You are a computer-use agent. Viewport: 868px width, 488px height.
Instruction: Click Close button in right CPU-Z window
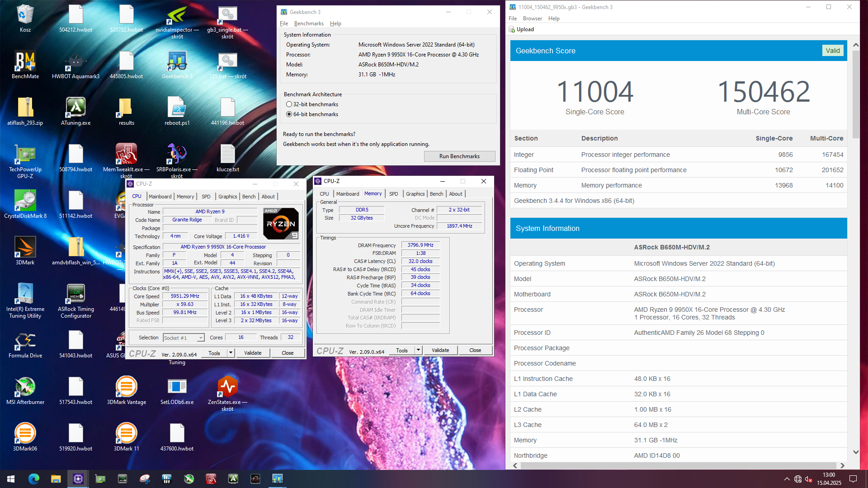pos(475,350)
